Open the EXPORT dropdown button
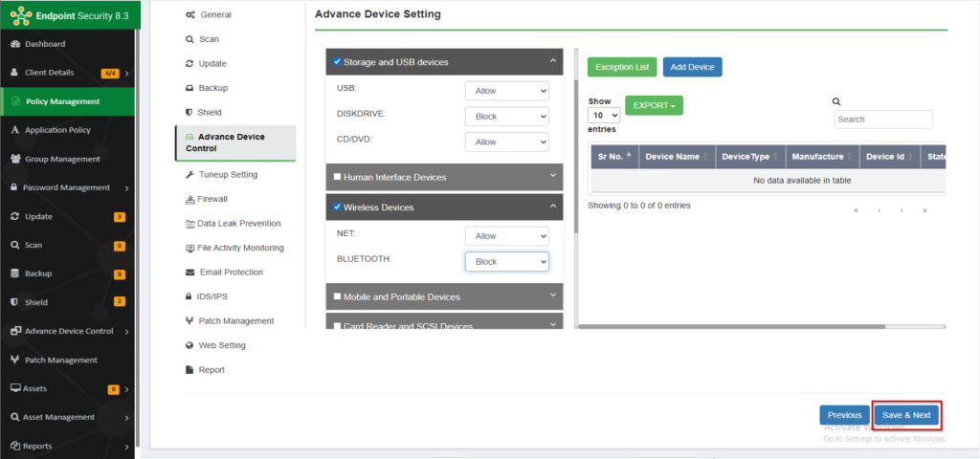Viewport: 980px width, 459px height. (x=654, y=105)
